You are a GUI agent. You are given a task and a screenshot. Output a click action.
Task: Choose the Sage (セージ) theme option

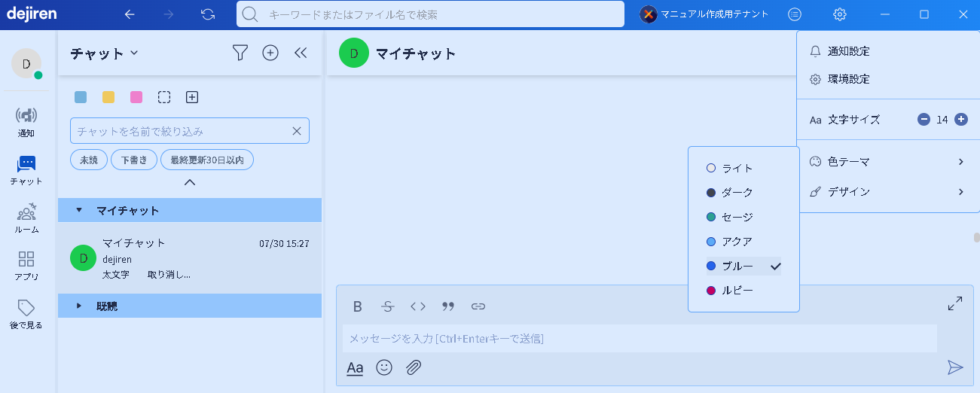pyautogui.click(x=736, y=217)
